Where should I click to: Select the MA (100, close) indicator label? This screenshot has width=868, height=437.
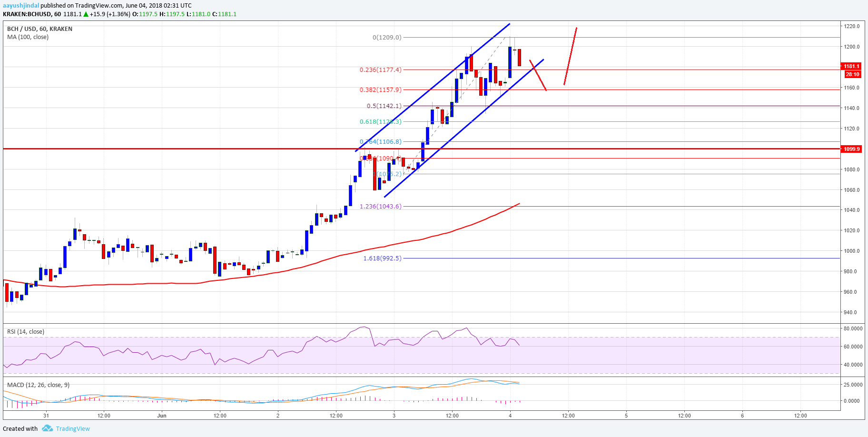click(28, 37)
